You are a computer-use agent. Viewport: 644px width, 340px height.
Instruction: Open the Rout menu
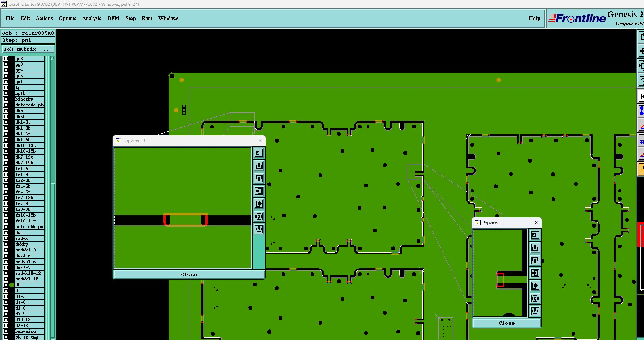(x=147, y=18)
